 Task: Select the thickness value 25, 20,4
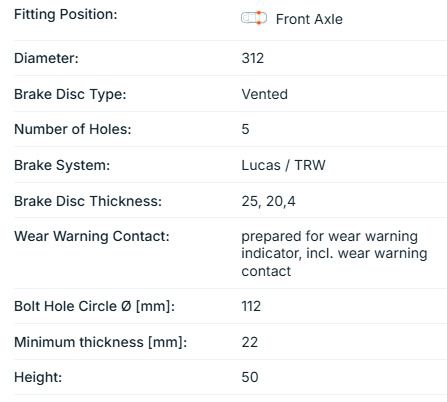(268, 201)
